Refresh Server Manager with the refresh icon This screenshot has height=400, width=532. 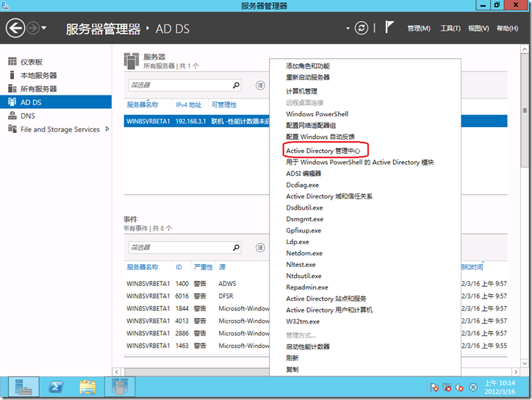point(362,28)
